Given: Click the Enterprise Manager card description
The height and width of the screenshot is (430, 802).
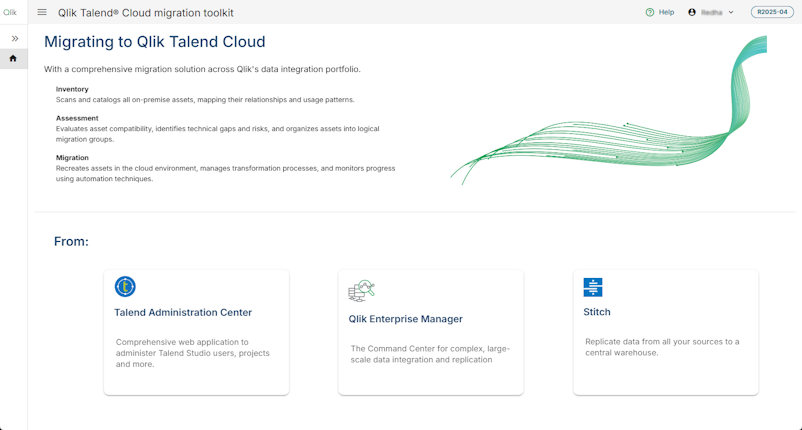Looking at the screenshot, I should click(430, 354).
